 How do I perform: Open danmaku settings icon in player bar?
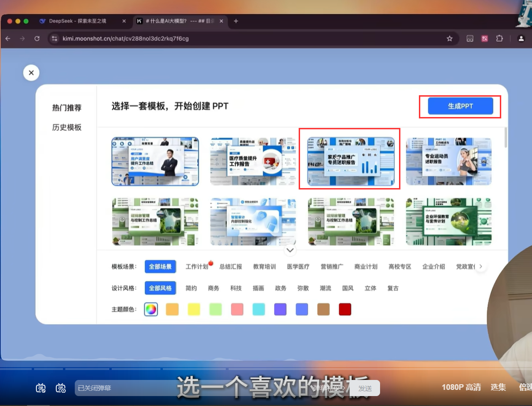click(x=61, y=388)
